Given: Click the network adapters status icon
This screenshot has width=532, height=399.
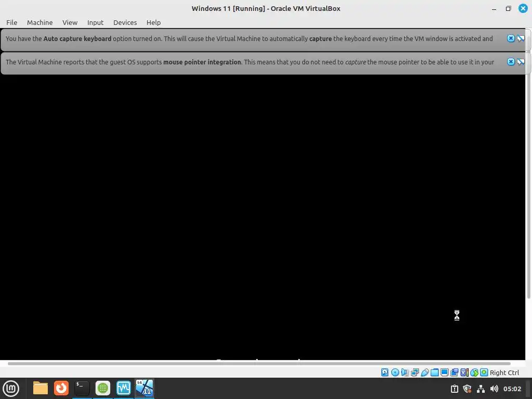Looking at the screenshot, I should (415, 372).
